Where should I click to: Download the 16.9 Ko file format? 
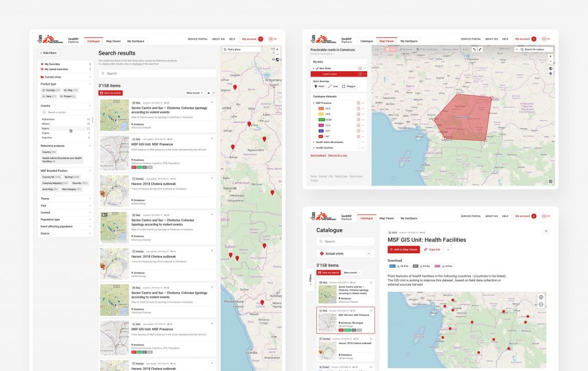pyautogui.click(x=399, y=266)
